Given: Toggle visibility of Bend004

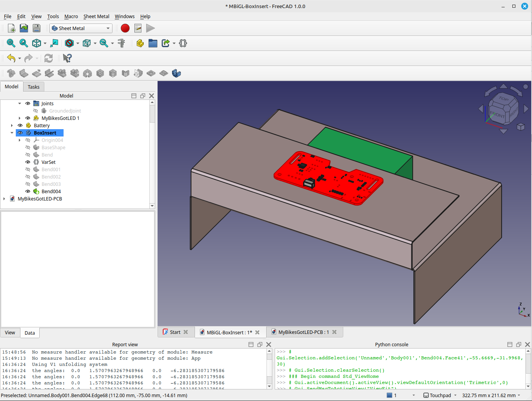Looking at the screenshot, I should pos(27,191).
